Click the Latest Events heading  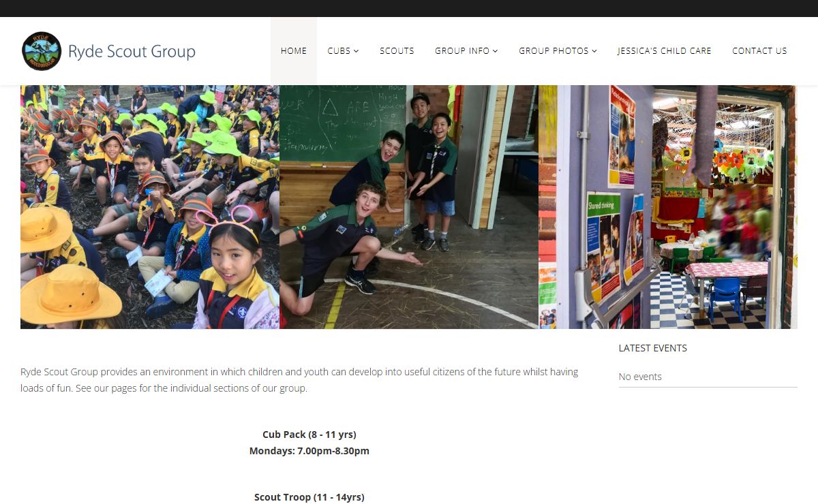(652, 348)
